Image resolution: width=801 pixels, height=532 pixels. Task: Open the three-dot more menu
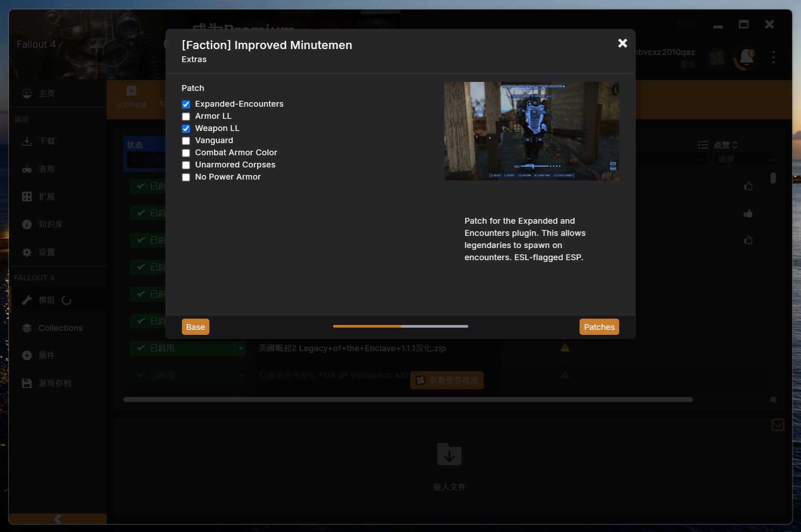[774, 57]
